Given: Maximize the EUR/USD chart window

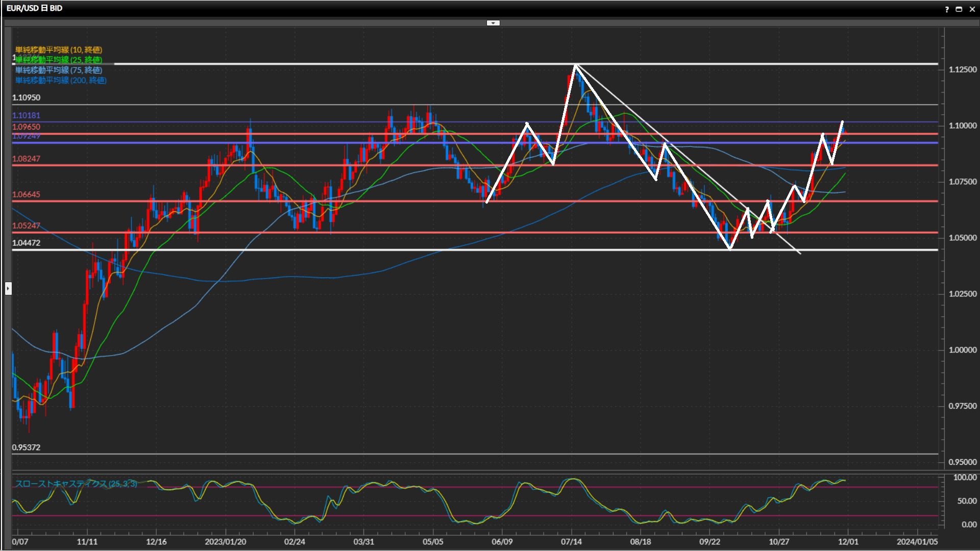Looking at the screenshot, I should [959, 9].
